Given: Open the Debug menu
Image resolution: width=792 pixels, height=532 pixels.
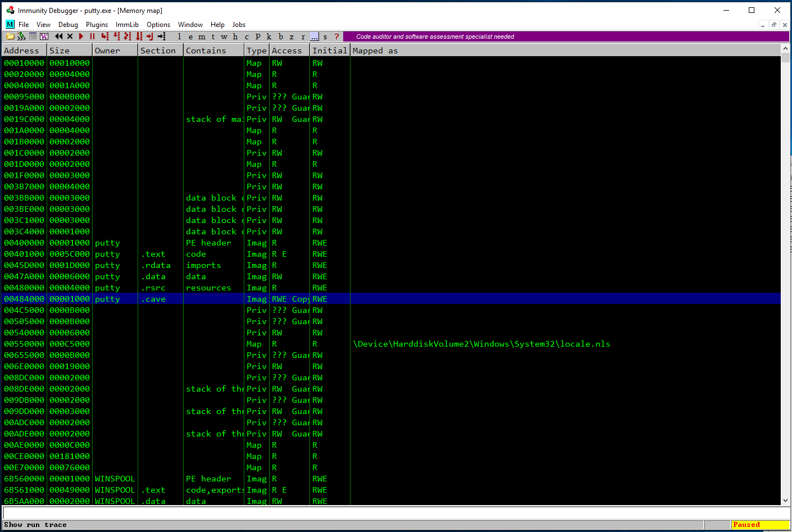Looking at the screenshot, I should tap(68, 25).
